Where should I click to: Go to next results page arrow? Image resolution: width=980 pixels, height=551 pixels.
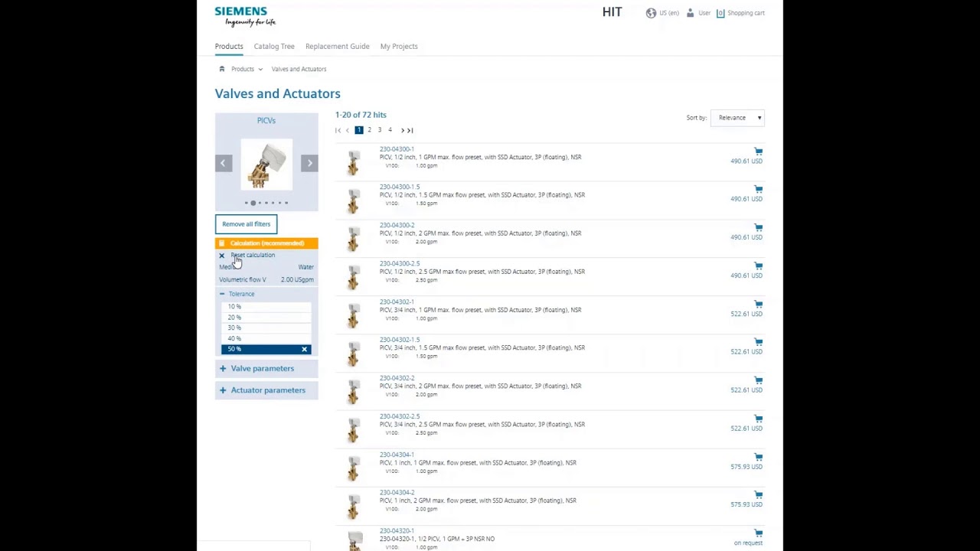(x=402, y=130)
